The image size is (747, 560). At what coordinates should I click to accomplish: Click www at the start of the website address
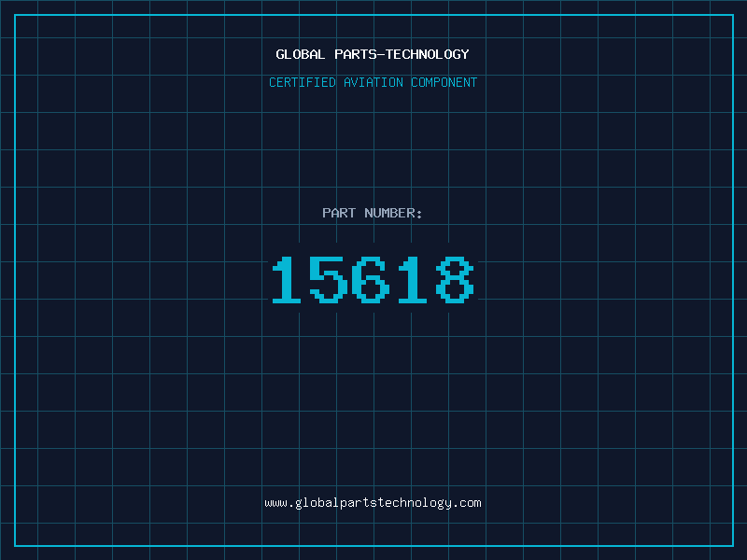pyautogui.click(x=275, y=503)
